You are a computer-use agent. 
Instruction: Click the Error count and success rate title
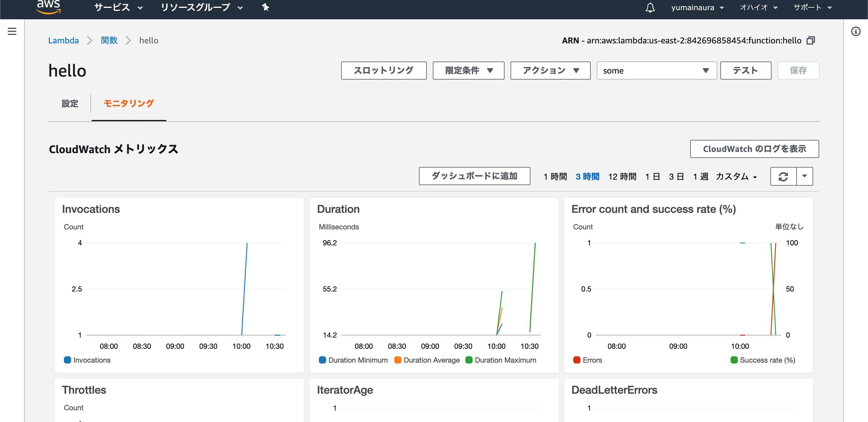(654, 209)
